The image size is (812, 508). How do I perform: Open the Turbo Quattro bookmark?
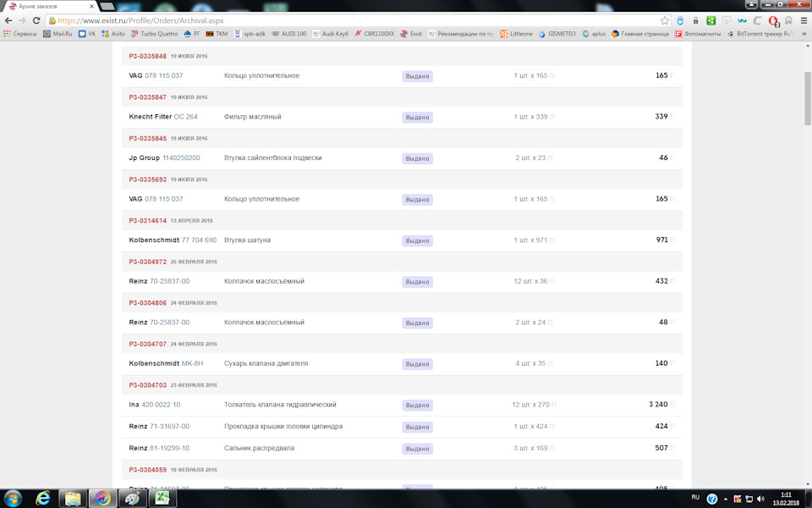154,34
